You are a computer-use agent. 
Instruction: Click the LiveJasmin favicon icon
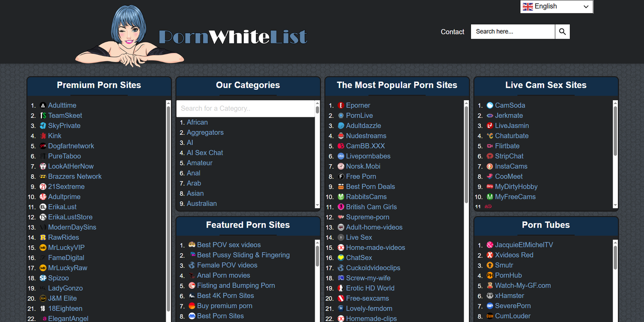coord(490,126)
